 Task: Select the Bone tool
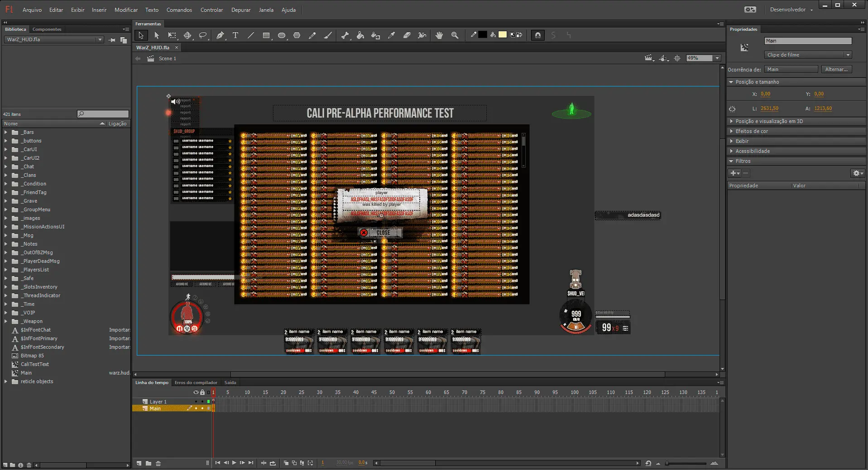(345, 35)
